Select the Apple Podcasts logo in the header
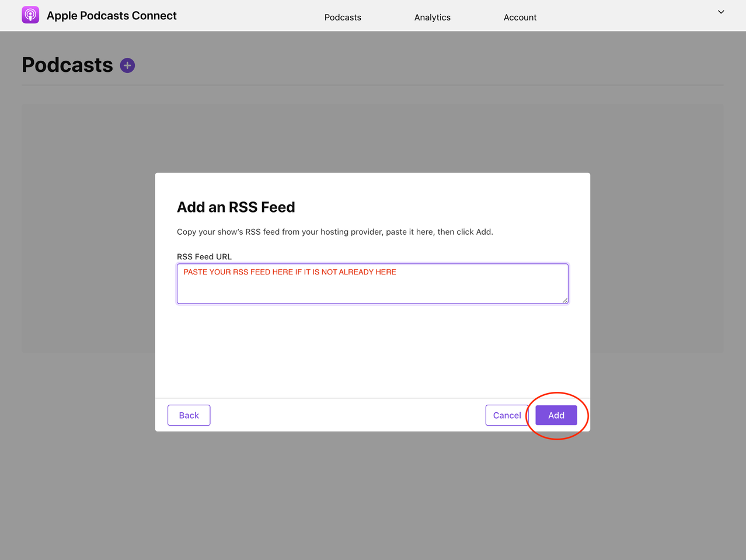The image size is (746, 560). [30, 15]
